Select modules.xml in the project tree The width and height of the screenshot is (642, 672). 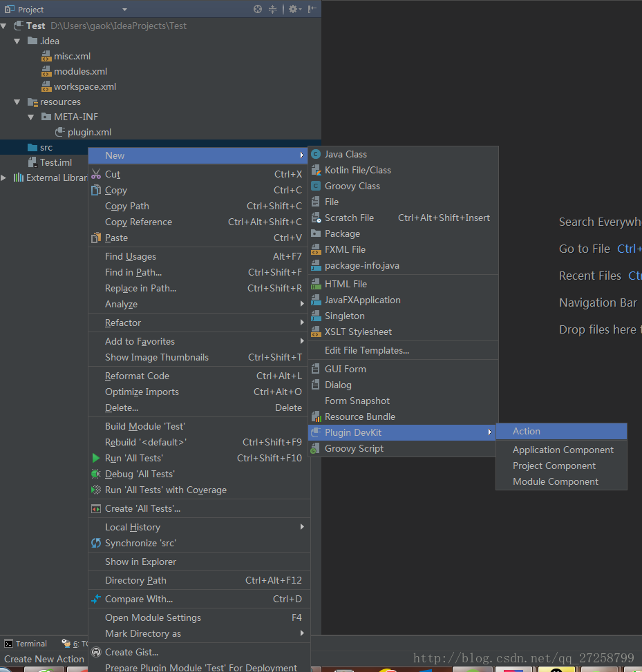[x=80, y=72]
